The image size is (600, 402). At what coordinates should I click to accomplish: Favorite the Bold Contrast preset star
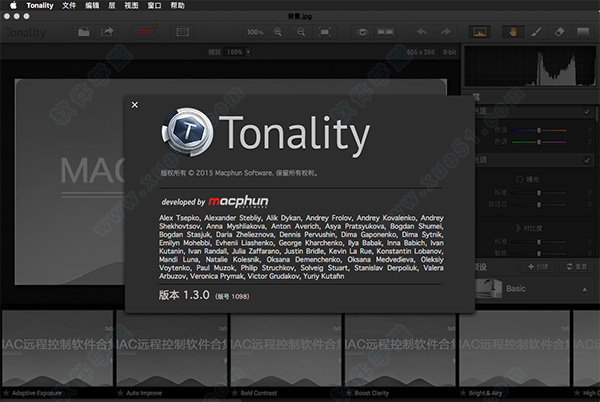[235, 393]
